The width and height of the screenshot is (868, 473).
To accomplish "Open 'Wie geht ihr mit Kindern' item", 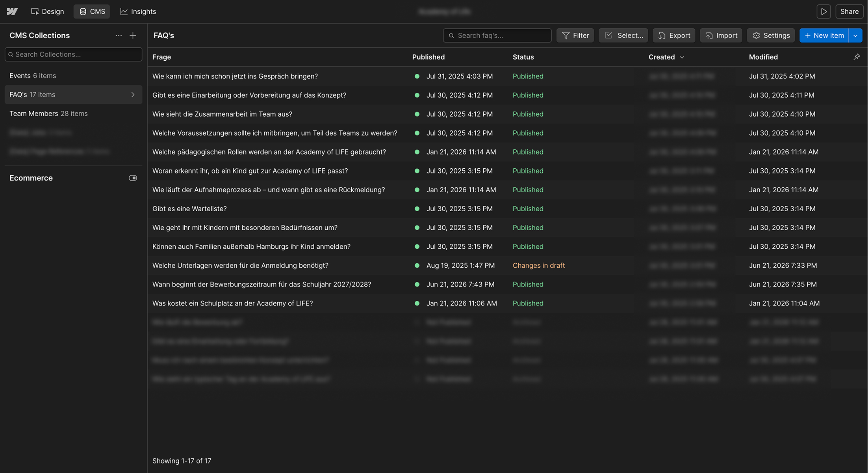I will click(245, 227).
